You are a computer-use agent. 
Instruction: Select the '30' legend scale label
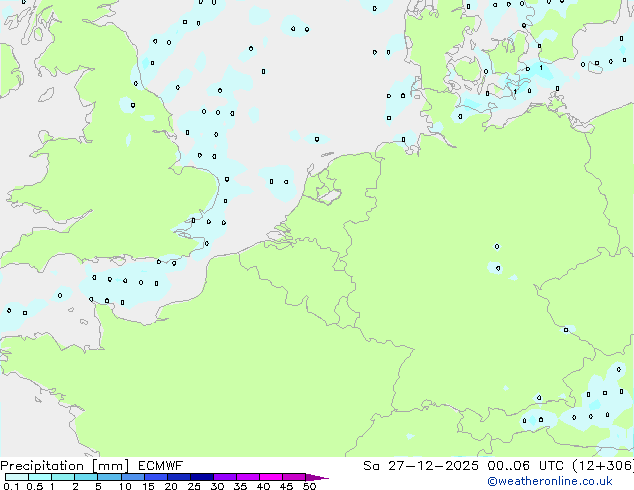point(217,486)
